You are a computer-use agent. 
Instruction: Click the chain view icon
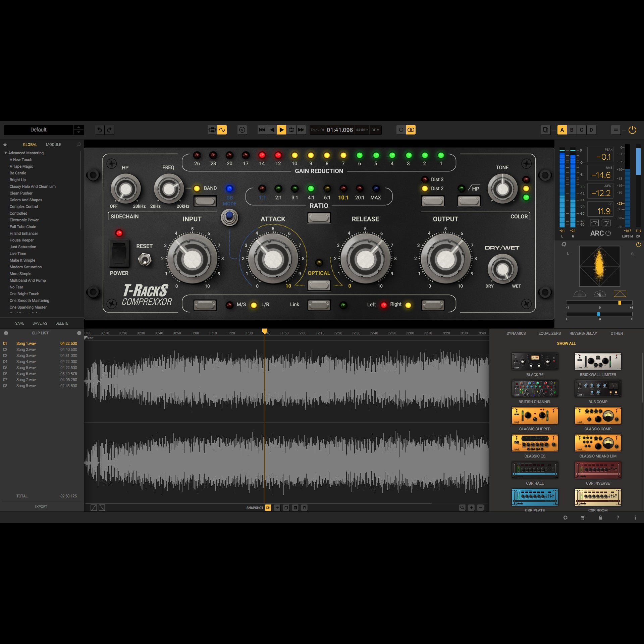(212, 130)
